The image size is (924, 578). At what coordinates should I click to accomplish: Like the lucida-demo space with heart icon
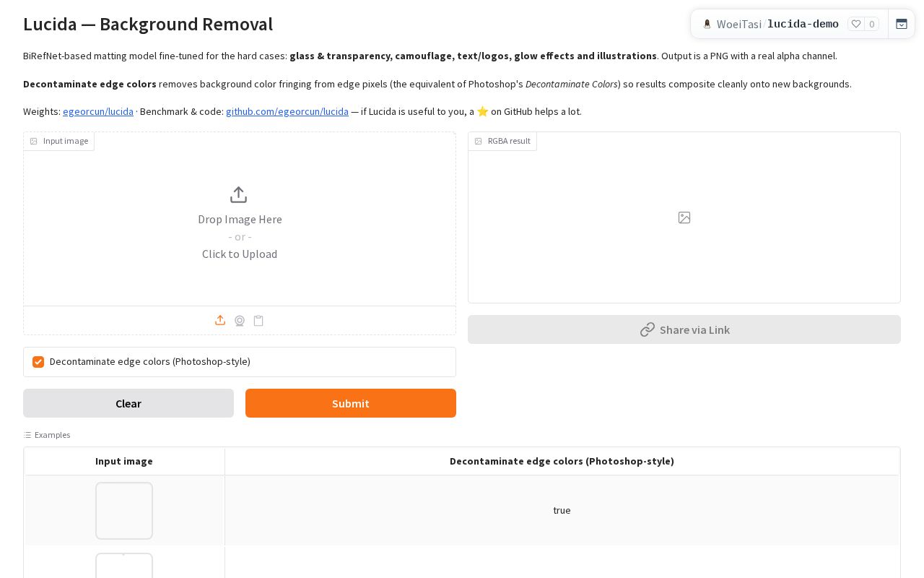[856, 24]
